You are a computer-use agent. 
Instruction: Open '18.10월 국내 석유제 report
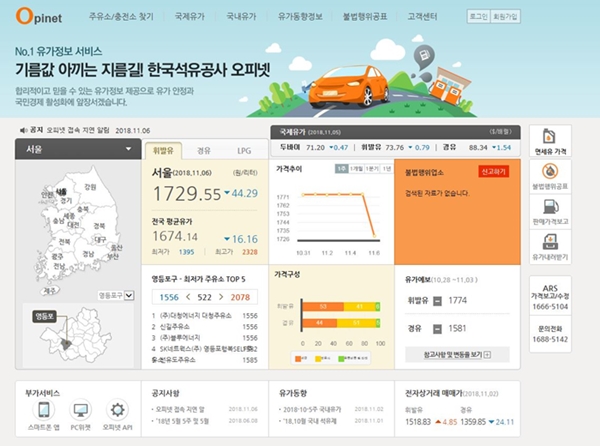(x=310, y=421)
